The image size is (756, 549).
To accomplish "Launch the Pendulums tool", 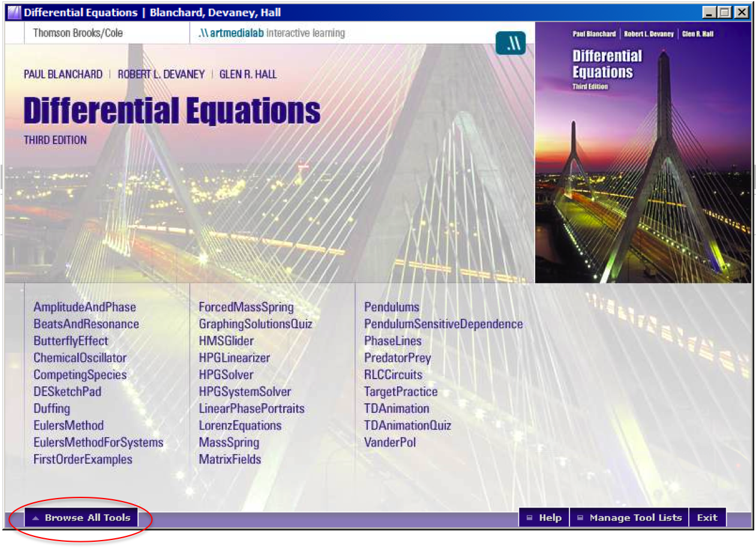I will pyautogui.click(x=392, y=307).
